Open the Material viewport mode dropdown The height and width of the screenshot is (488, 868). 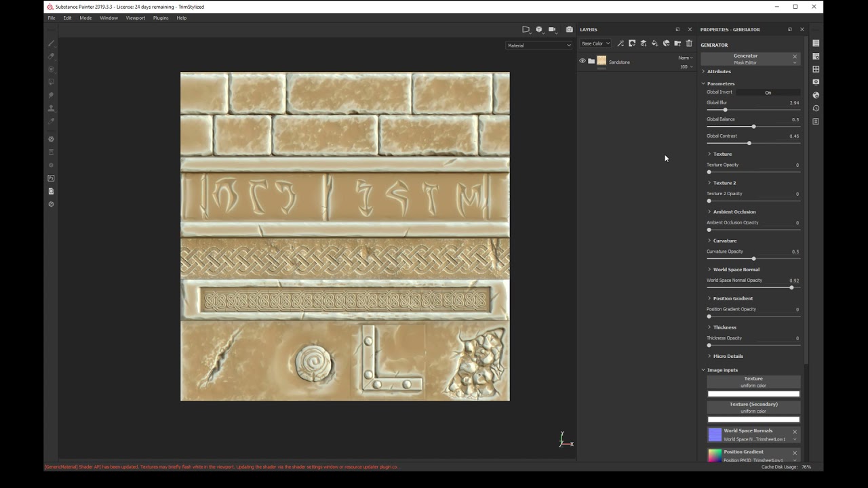(x=539, y=45)
